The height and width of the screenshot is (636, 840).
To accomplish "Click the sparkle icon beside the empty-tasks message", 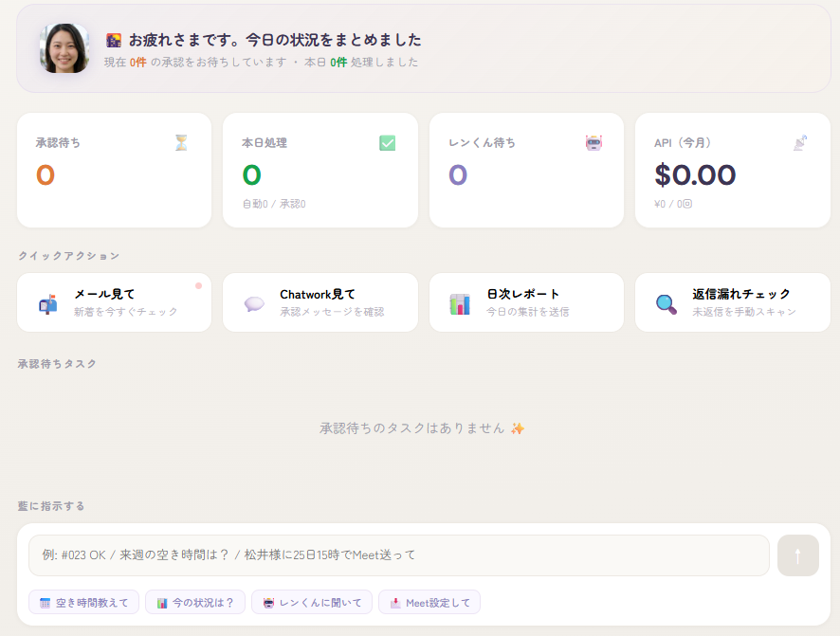I will (518, 428).
